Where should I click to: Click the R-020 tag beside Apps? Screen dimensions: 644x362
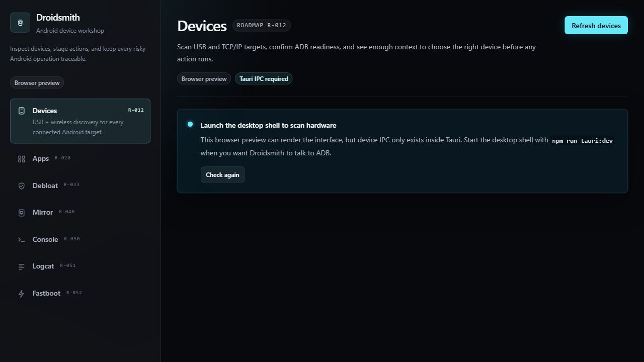[x=62, y=158]
